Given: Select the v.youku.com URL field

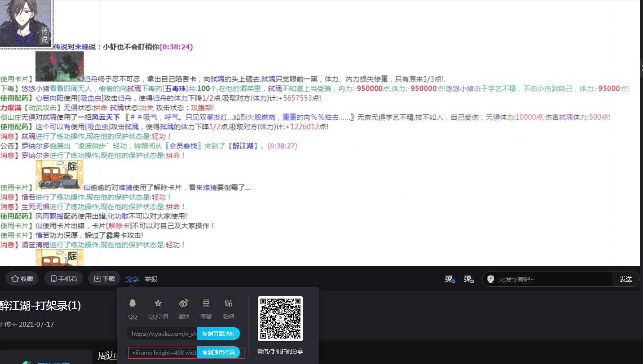Looking at the screenshot, I should coord(162,333).
